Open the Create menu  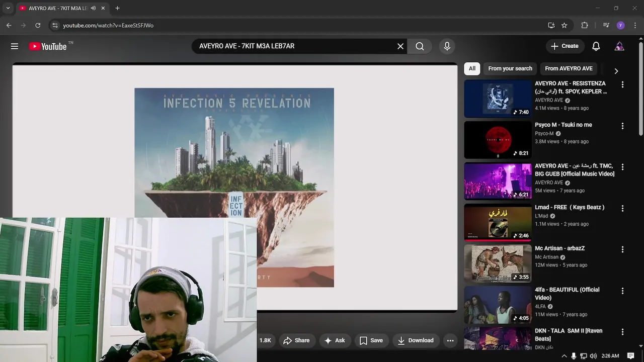coord(565,46)
